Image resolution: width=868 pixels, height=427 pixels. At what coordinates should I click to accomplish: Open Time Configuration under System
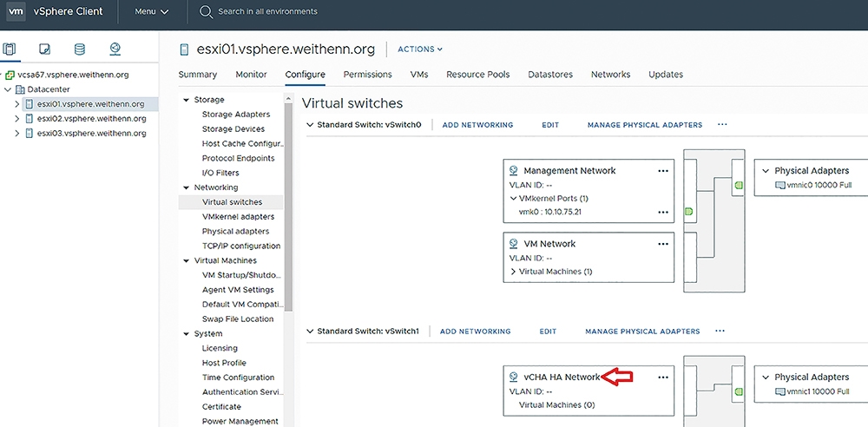pyautogui.click(x=238, y=378)
